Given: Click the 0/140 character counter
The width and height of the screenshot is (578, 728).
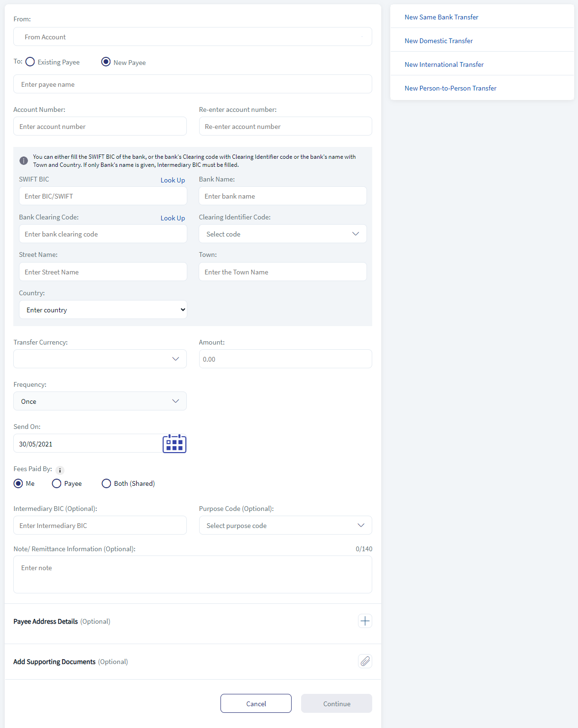Looking at the screenshot, I should (364, 549).
